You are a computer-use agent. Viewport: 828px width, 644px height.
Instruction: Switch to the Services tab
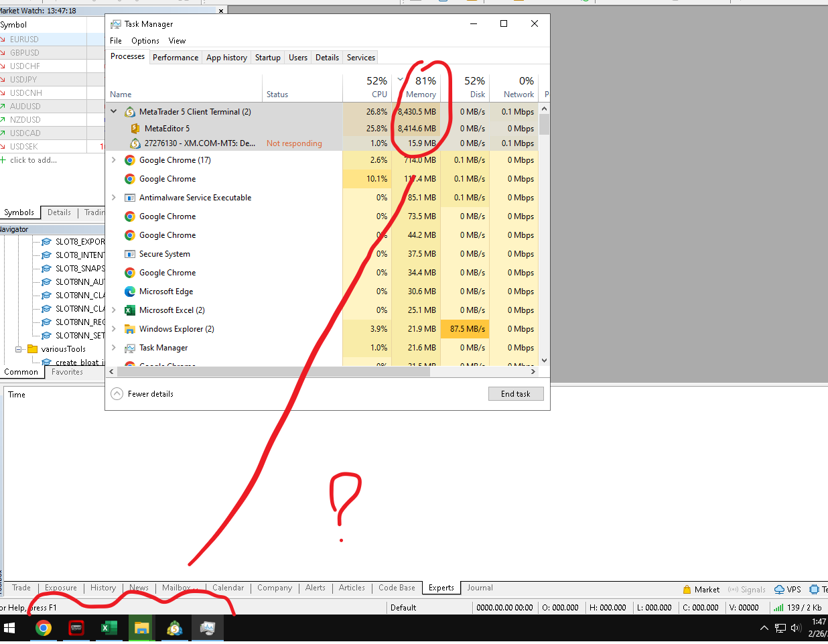(361, 58)
